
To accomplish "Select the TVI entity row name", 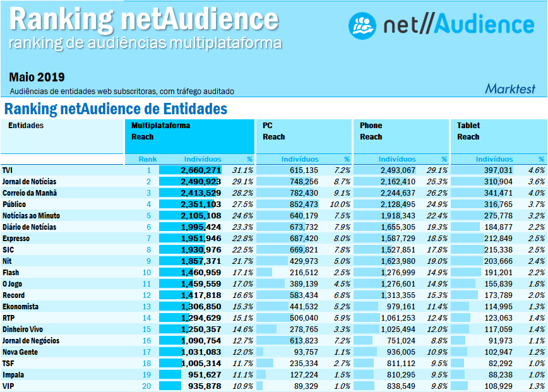I will coord(8,170).
